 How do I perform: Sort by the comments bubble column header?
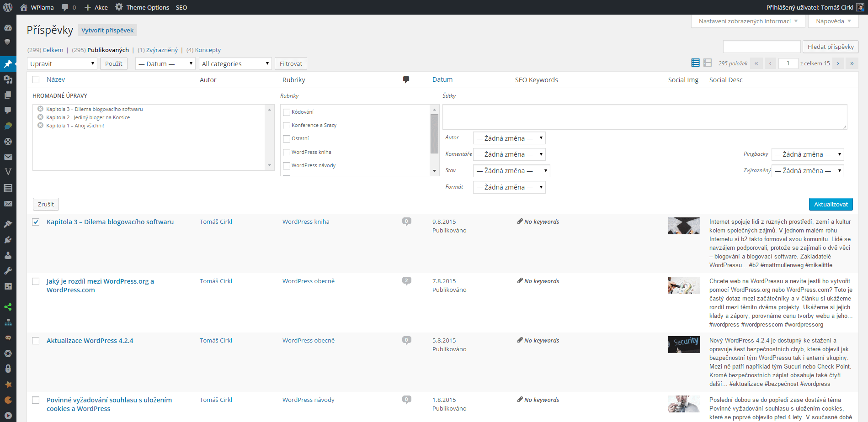coord(406,80)
